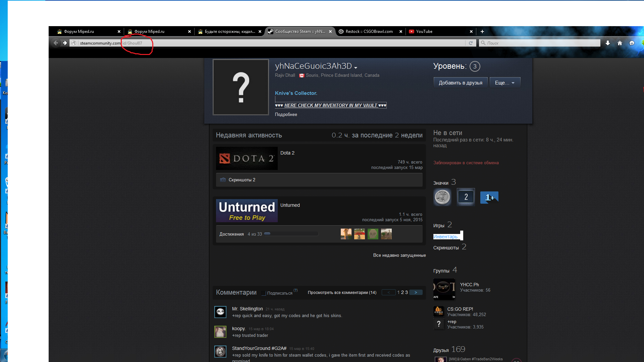Open the Инвентарь link
Screen dimensions: 644x362
445,237
